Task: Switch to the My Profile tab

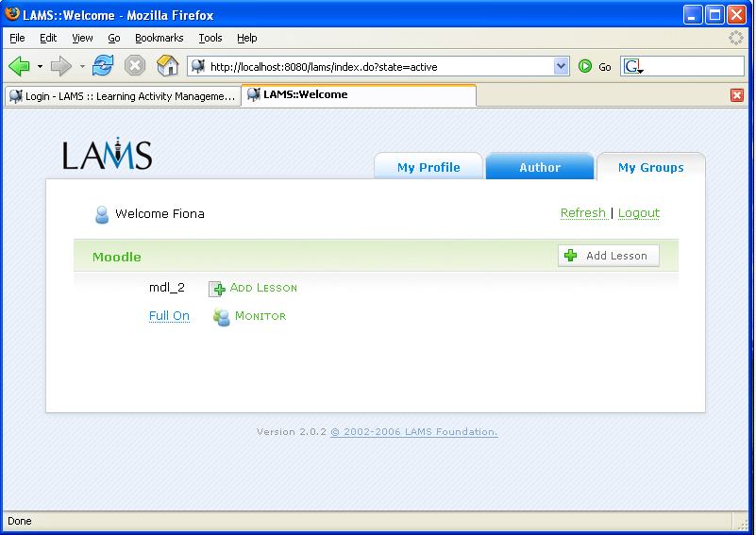Action: click(428, 167)
